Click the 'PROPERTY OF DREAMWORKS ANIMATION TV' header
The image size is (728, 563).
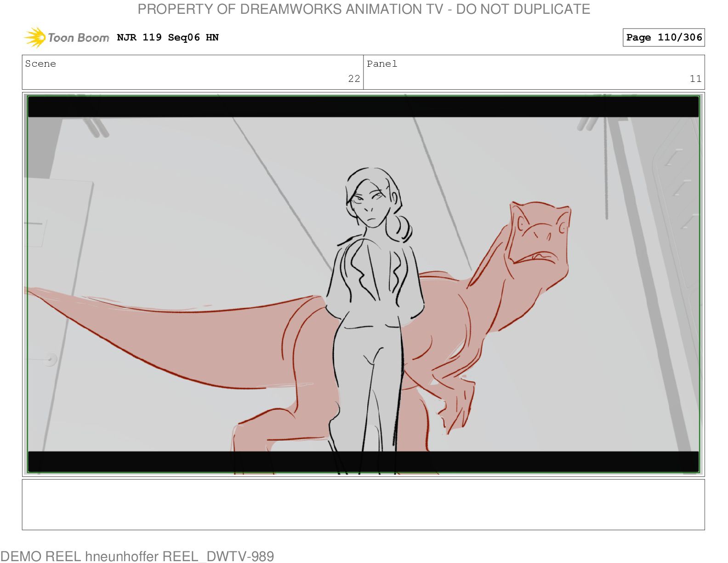(364, 9)
